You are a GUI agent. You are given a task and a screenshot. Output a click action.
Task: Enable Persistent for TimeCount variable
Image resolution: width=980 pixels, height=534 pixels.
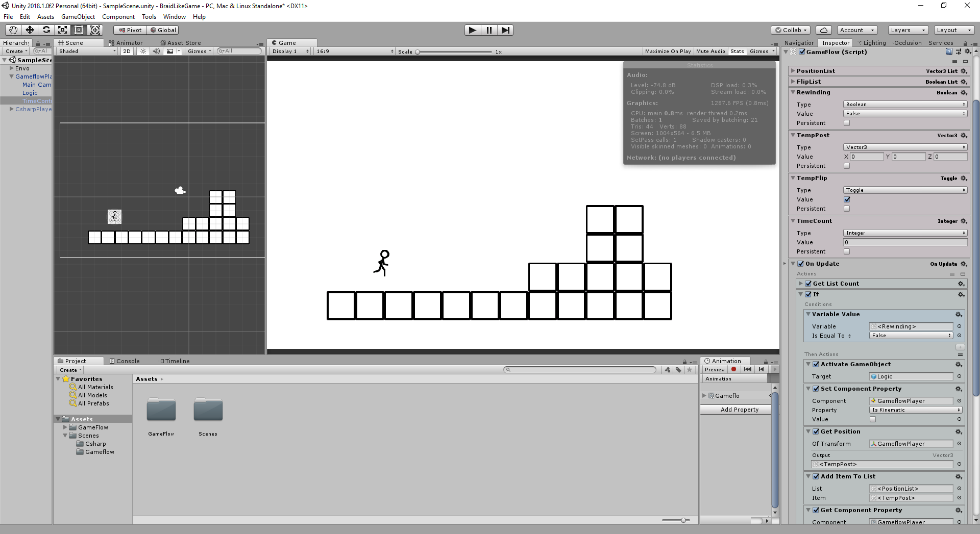coord(847,251)
